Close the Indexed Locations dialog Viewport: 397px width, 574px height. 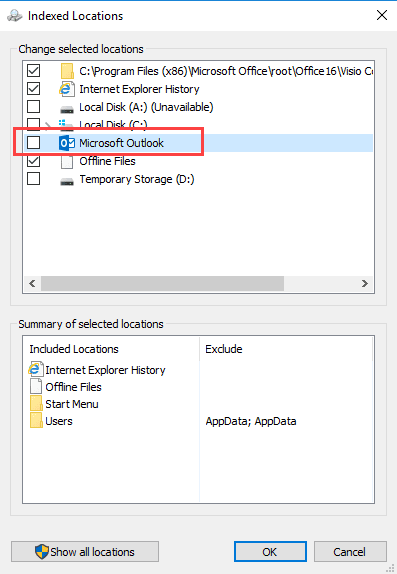pos(382,15)
